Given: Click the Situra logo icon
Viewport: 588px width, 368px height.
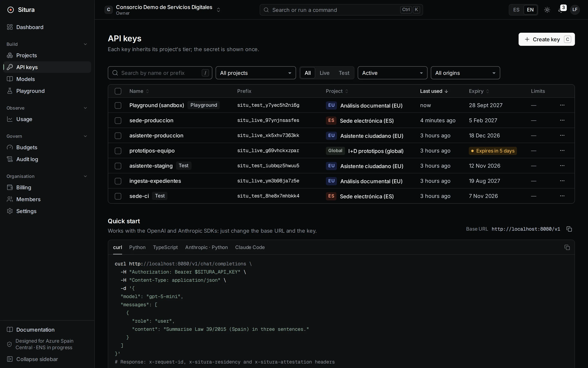Looking at the screenshot, I should pyautogui.click(x=10, y=10).
